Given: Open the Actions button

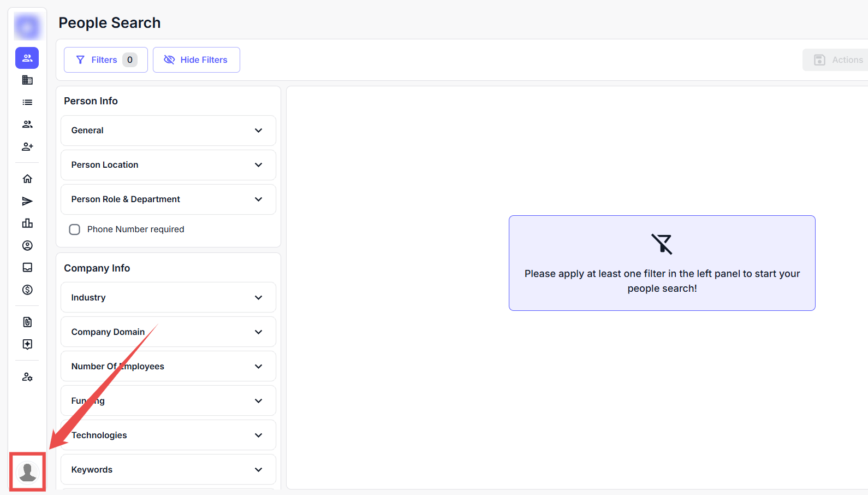Looking at the screenshot, I should [838, 60].
